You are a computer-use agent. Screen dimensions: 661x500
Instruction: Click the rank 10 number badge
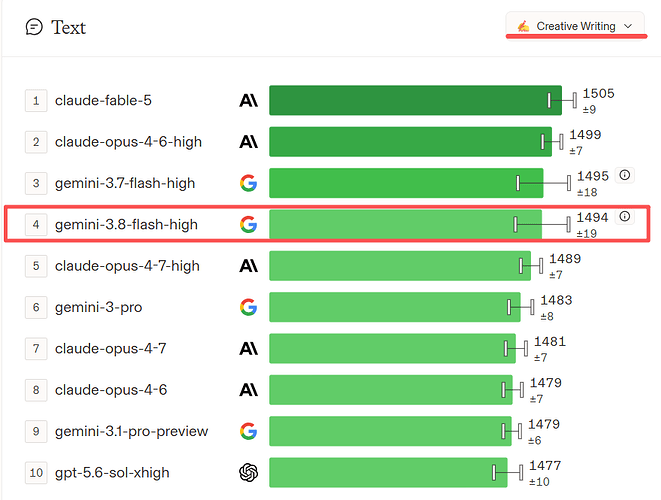coord(36,473)
